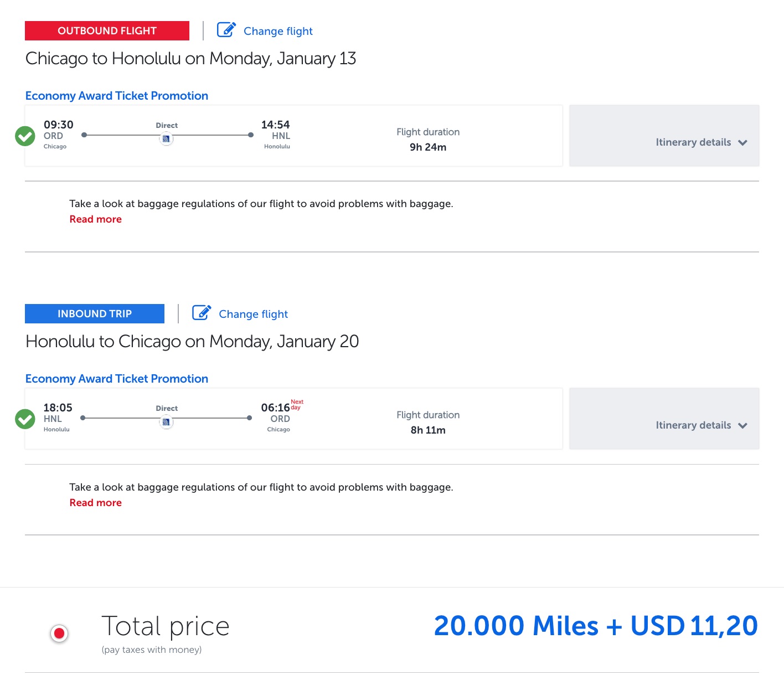Open the OUTBOUND FLIGHT red tab label
Viewport: 784px width, 680px height.
[107, 31]
